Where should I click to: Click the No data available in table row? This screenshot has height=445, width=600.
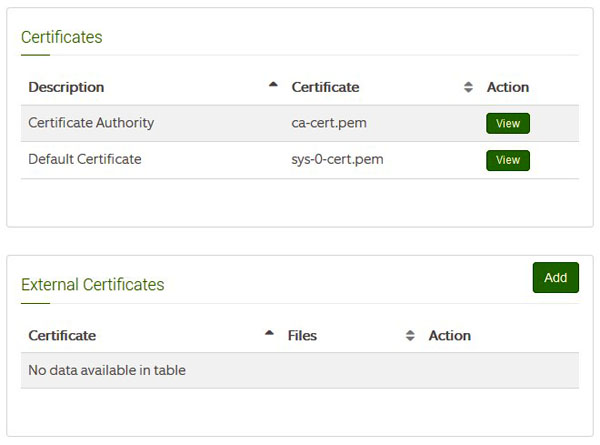(300, 370)
